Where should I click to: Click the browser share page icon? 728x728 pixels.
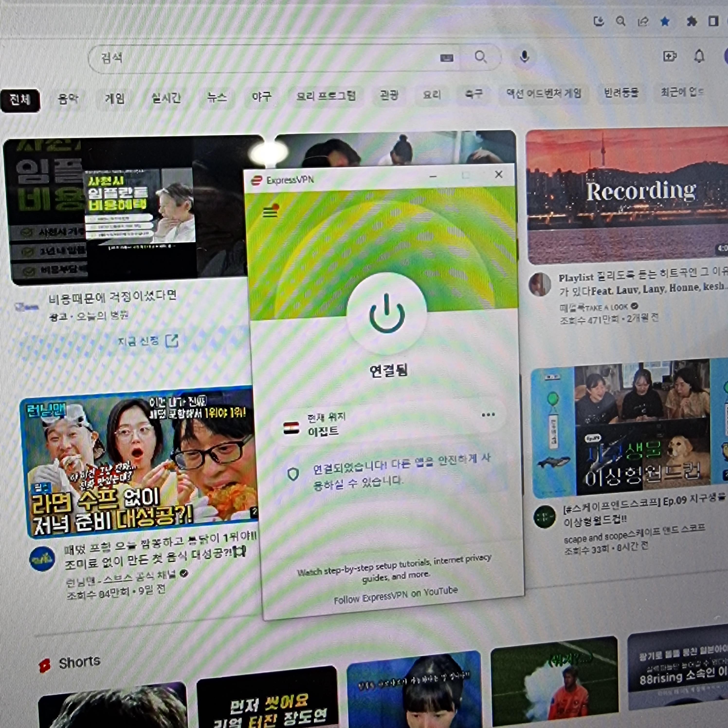tap(642, 21)
